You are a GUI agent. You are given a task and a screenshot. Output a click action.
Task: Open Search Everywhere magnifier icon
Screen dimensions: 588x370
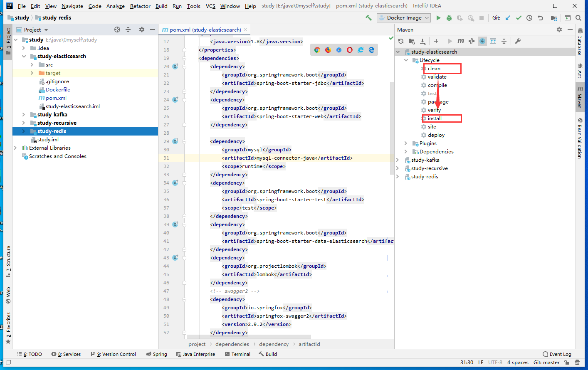coord(578,18)
